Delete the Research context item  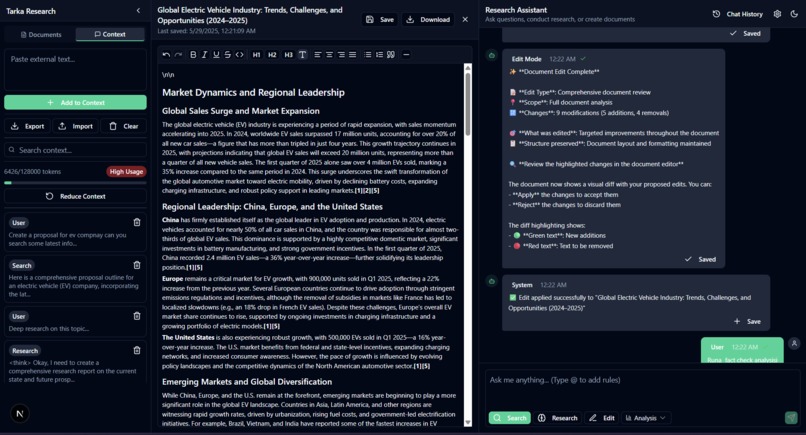pos(137,351)
